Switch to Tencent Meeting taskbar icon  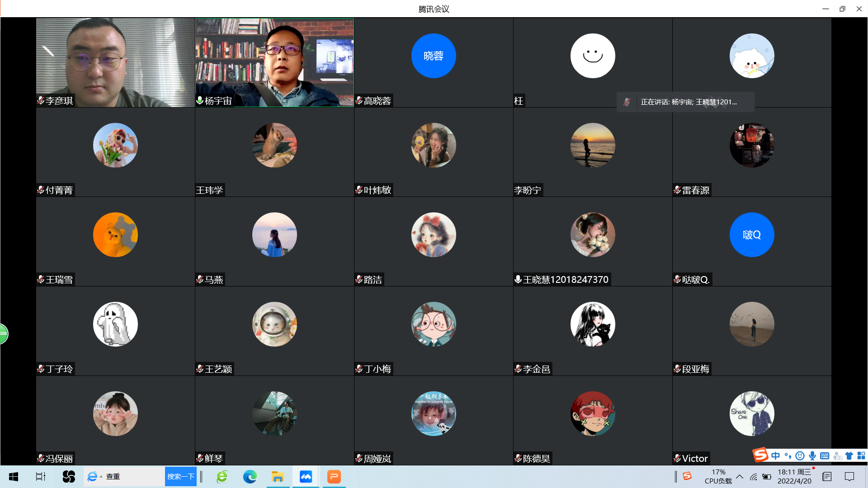click(306, 477)
